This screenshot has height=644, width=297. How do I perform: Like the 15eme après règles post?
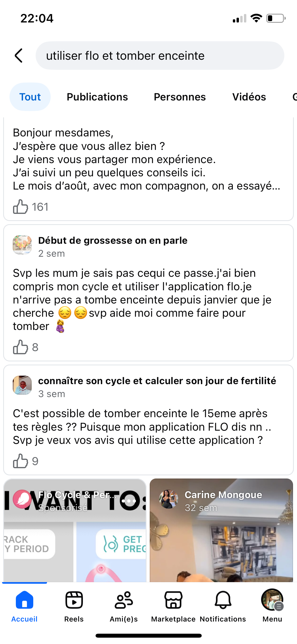coord(21,461)
